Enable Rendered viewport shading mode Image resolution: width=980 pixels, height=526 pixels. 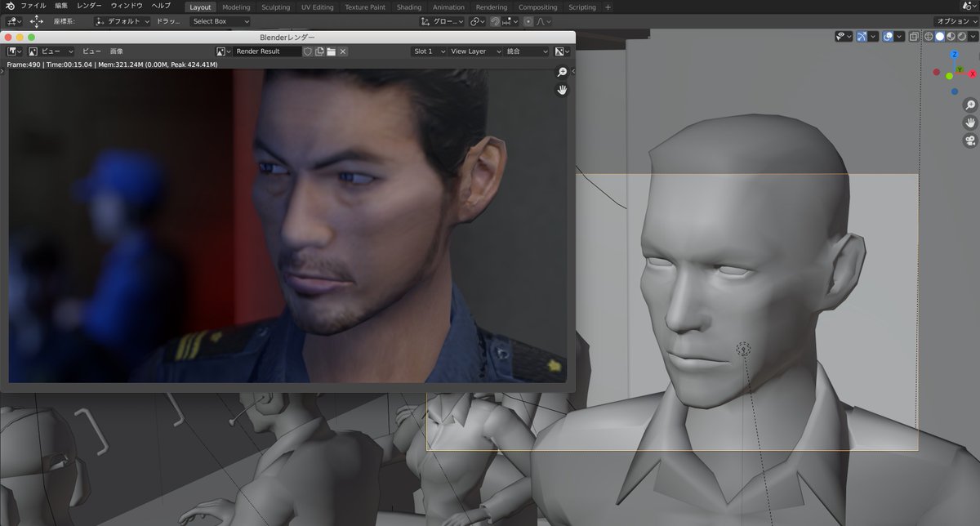coord(964,36)
